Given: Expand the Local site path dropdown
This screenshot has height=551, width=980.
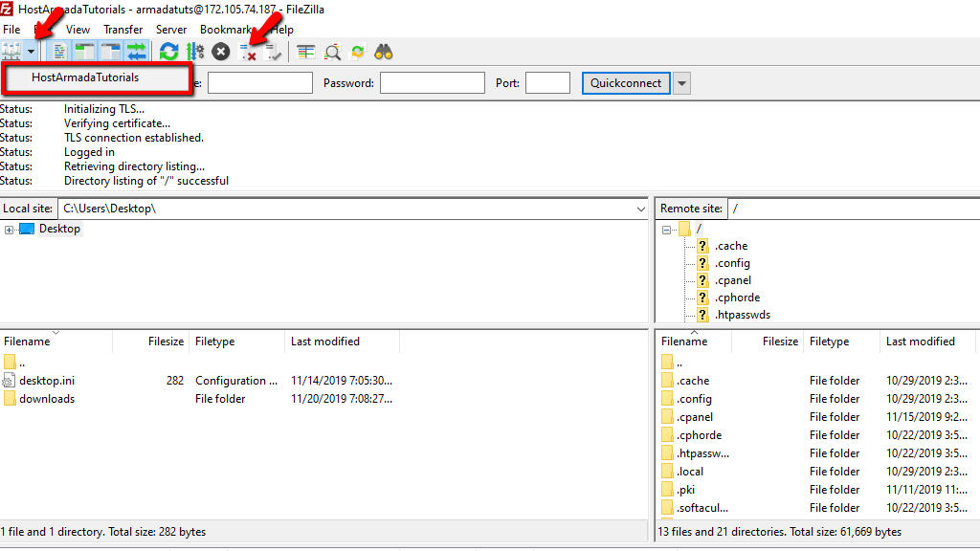Looking at the screenshot, I should [640, 209].
